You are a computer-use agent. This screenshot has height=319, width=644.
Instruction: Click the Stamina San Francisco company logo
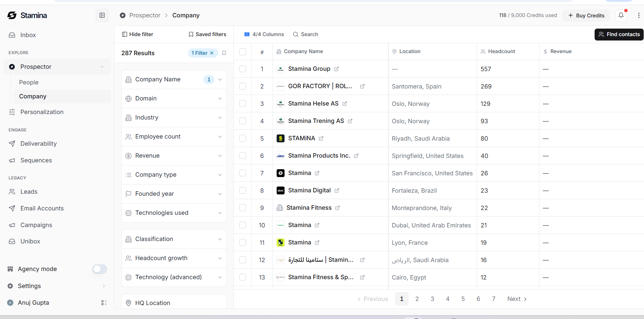click(280, 173)
